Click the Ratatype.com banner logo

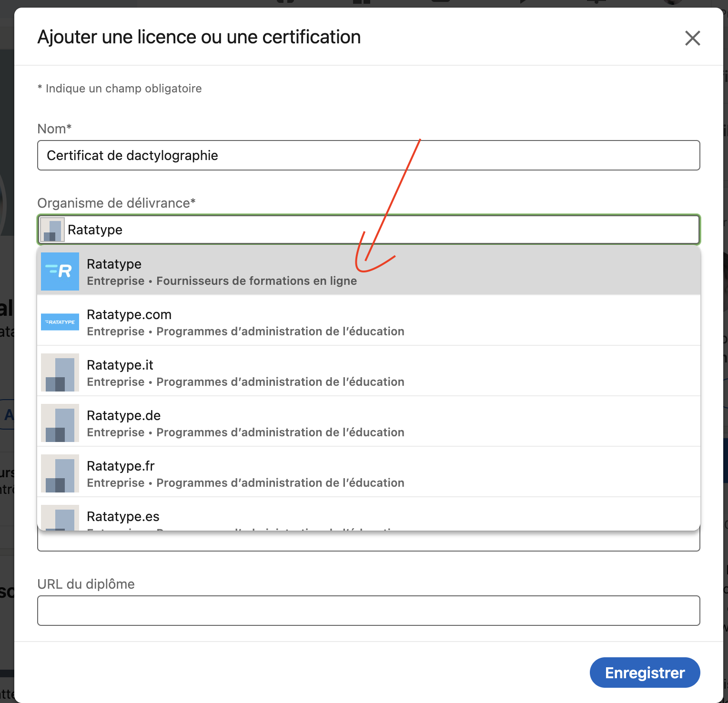click(60, 322)
